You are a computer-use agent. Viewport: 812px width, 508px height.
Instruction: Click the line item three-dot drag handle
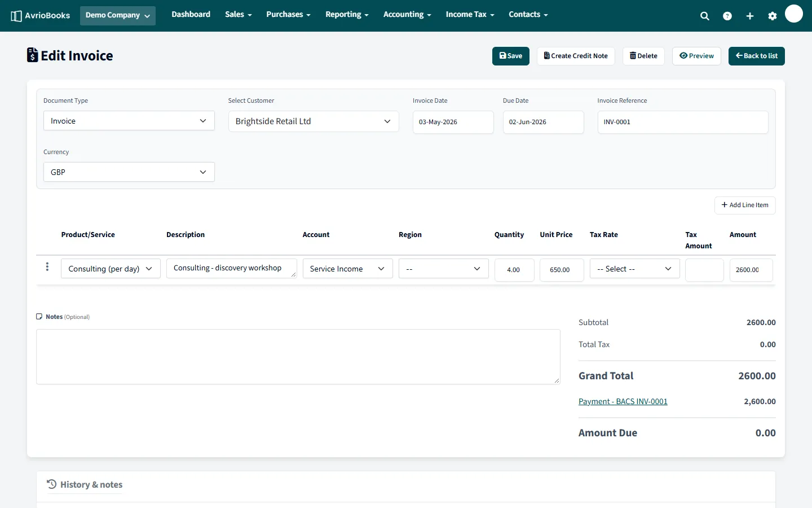pyautogui.click(x=47, y=267)
